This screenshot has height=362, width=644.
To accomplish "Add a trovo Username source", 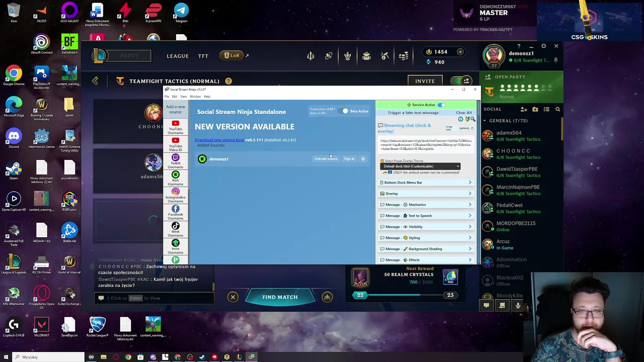I will (176, 247).
